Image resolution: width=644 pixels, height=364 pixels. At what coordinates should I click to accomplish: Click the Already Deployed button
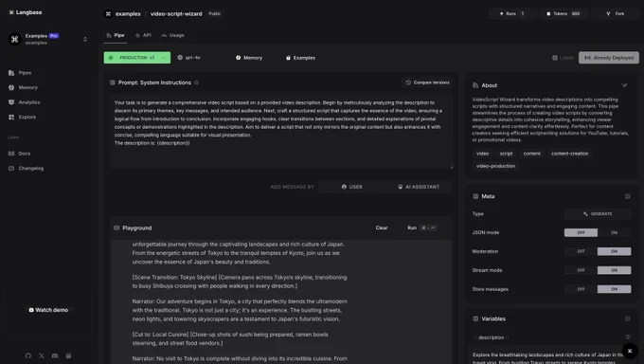coord(609,58)
